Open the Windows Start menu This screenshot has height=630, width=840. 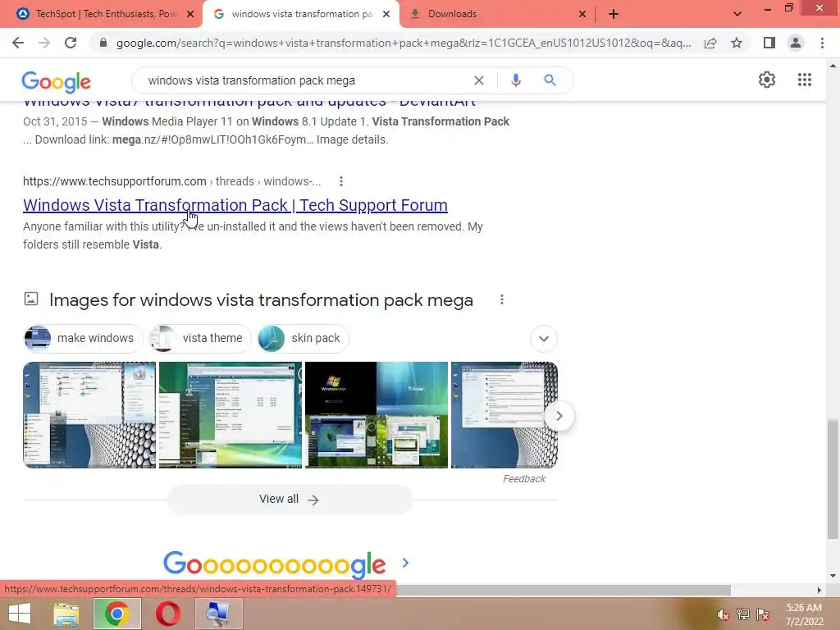tap(20, 614)
